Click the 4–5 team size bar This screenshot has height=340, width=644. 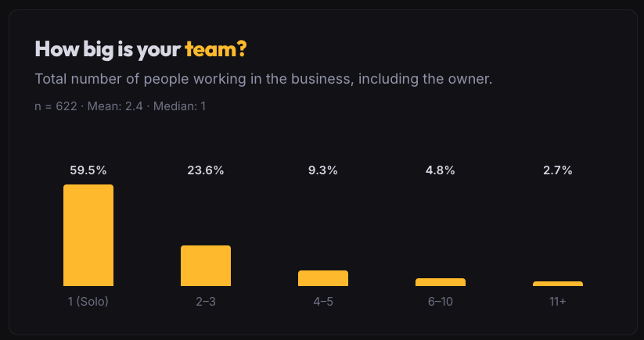tap(323, 278)
